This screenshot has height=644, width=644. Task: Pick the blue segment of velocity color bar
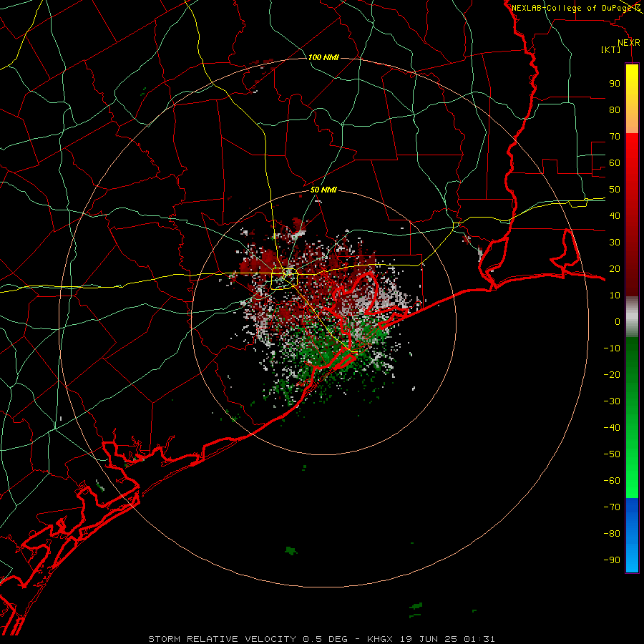click(x=632, y=535)
